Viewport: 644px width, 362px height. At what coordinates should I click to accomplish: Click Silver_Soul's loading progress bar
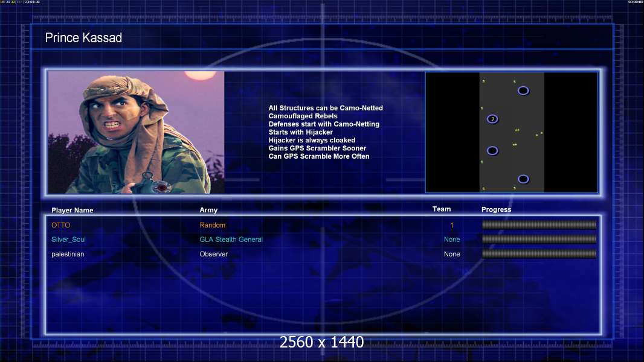(539, 239)
